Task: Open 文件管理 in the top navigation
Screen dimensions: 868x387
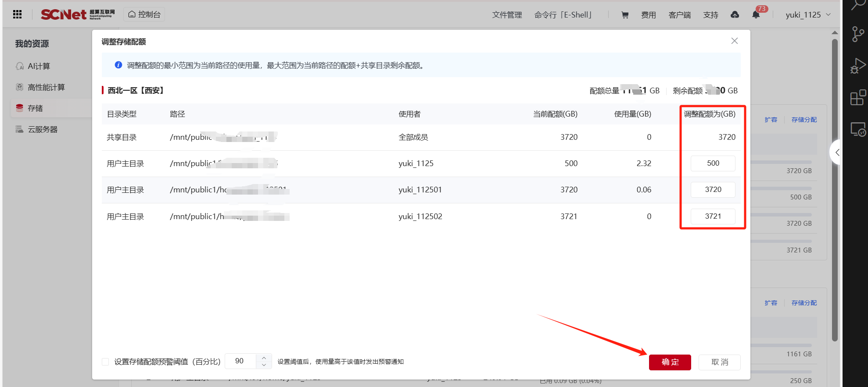Action: tap(507, 15)
